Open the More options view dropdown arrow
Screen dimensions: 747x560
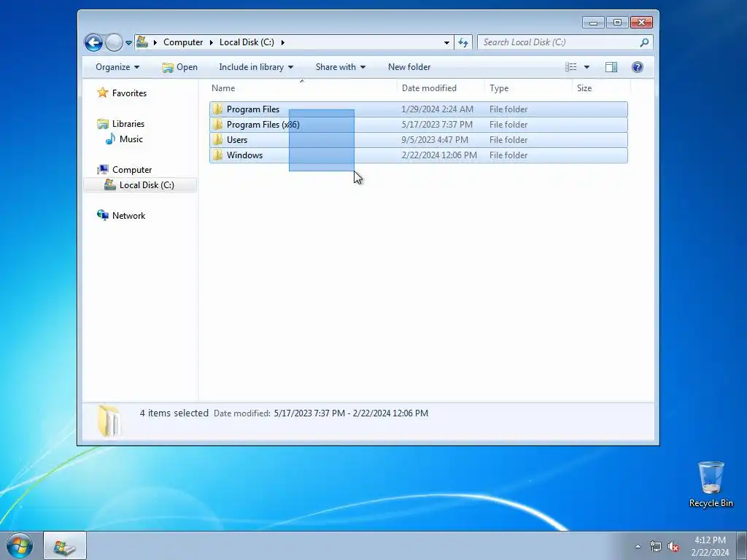point(587,67)
